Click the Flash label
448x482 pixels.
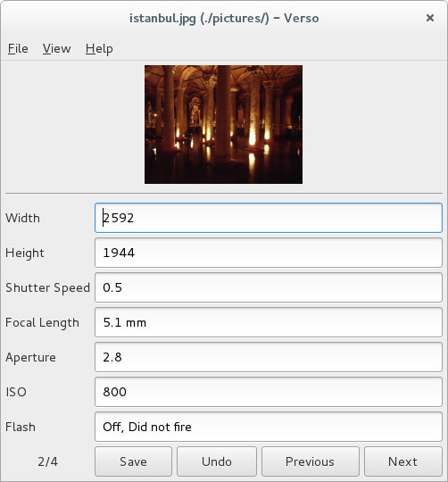tap(21, 427)
